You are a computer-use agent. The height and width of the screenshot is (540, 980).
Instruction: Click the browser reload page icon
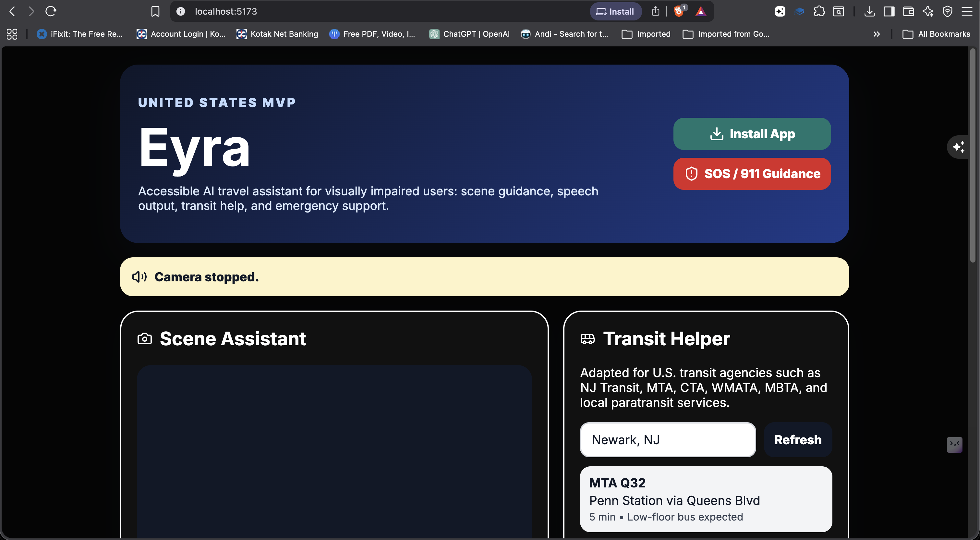51,11
